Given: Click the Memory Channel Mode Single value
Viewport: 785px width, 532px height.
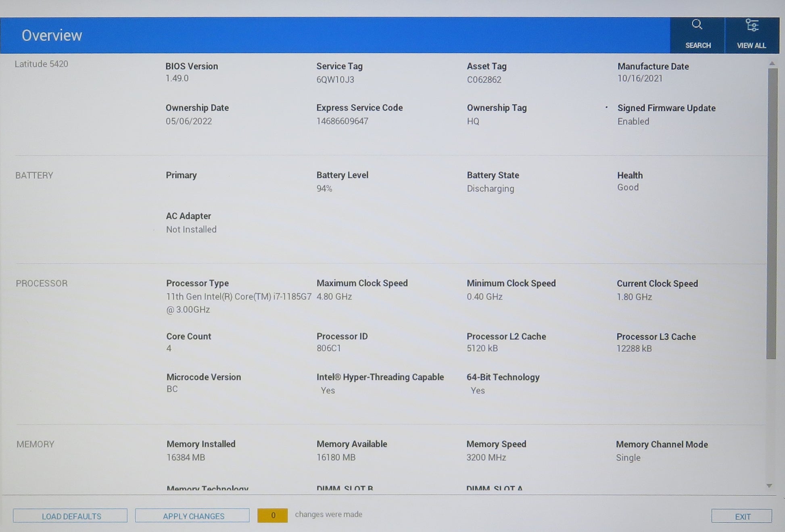Looking at the screenshot, I should coord(628,458).
